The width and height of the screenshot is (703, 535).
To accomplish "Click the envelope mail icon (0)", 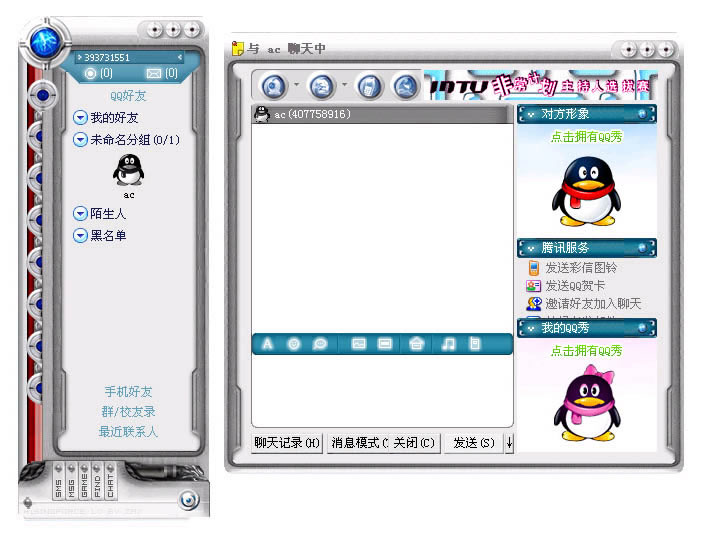I will [x=154, y=74].
